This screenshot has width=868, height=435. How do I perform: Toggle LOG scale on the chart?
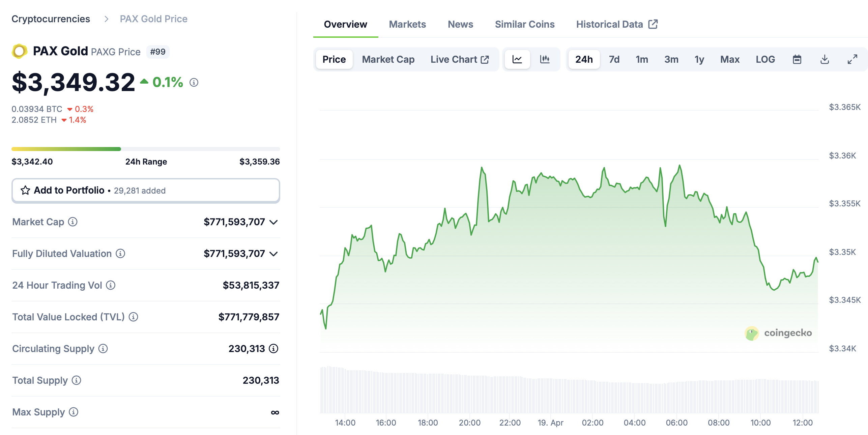pos(765,59)
